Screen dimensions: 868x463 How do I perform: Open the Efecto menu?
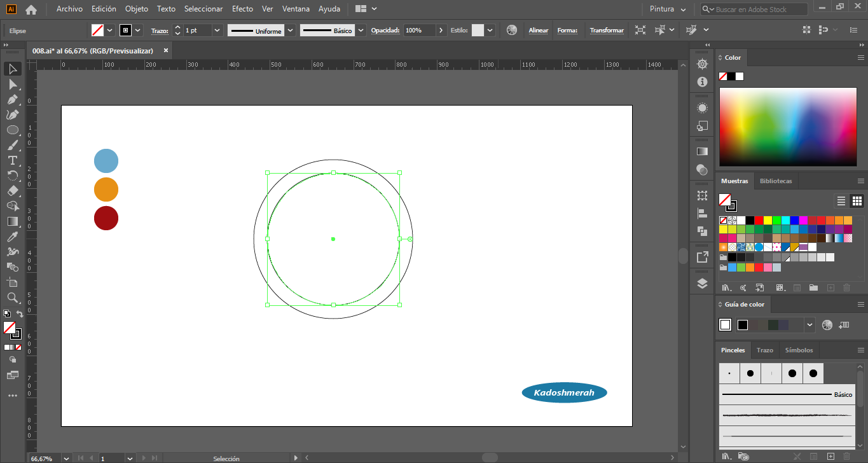coord(242,9)
